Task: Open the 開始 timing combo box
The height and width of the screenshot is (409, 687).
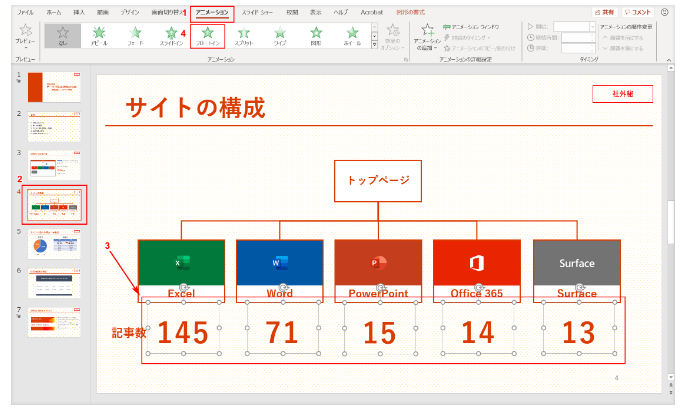Action: [578, 27]
